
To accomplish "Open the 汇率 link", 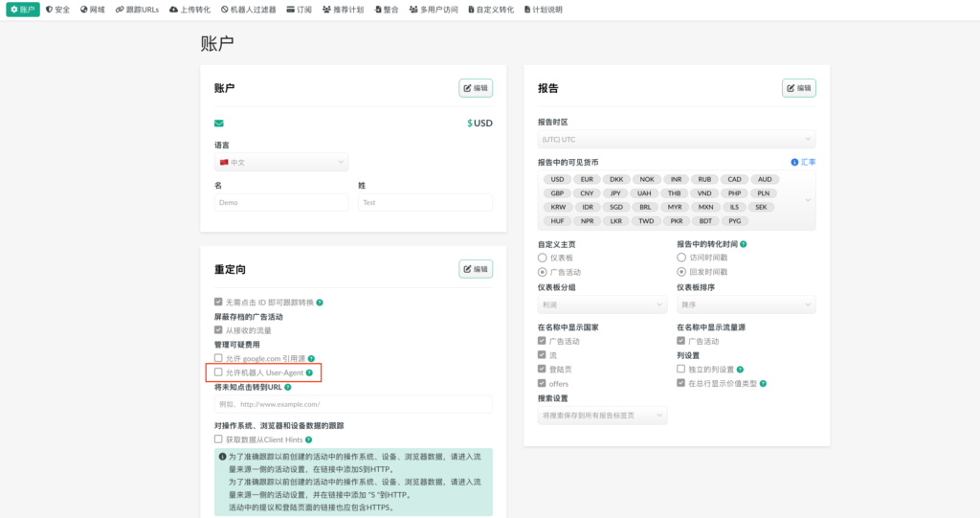I will pyautogui.click(x=808, y=162).
